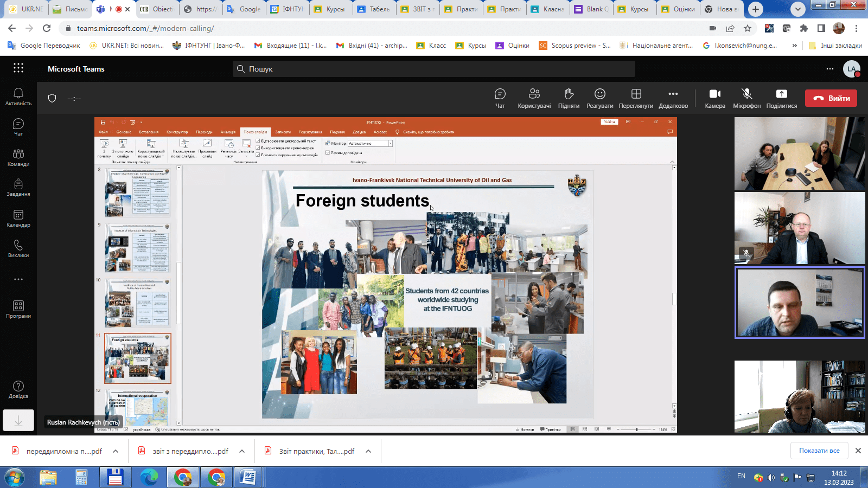
Task: Open the Teams Chat panel in meeting toolbar
Action: point(500,98)
